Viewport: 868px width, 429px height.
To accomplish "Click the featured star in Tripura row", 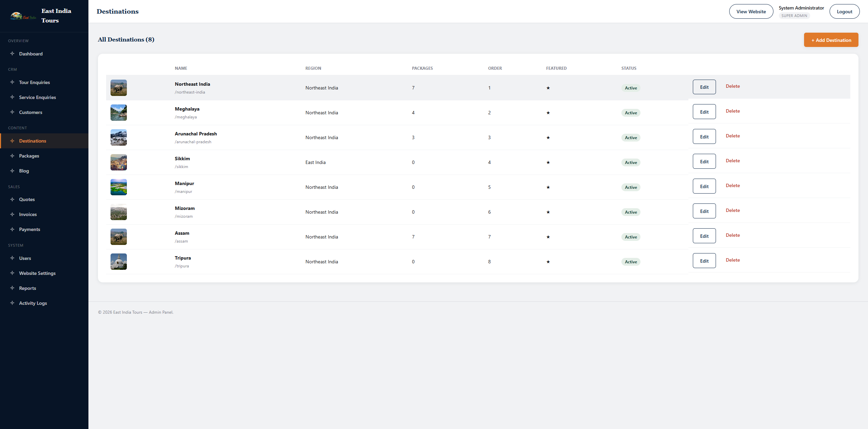I will click(x=548, y=262).
